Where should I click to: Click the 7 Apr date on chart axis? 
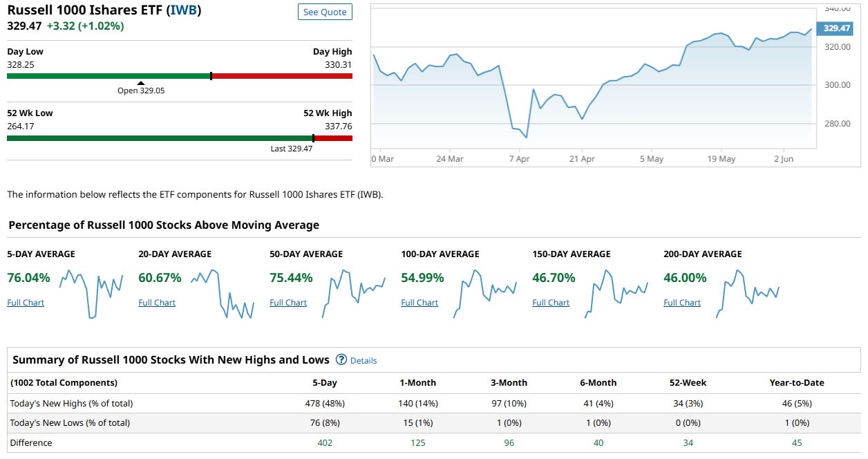click(x=520, y=159)
